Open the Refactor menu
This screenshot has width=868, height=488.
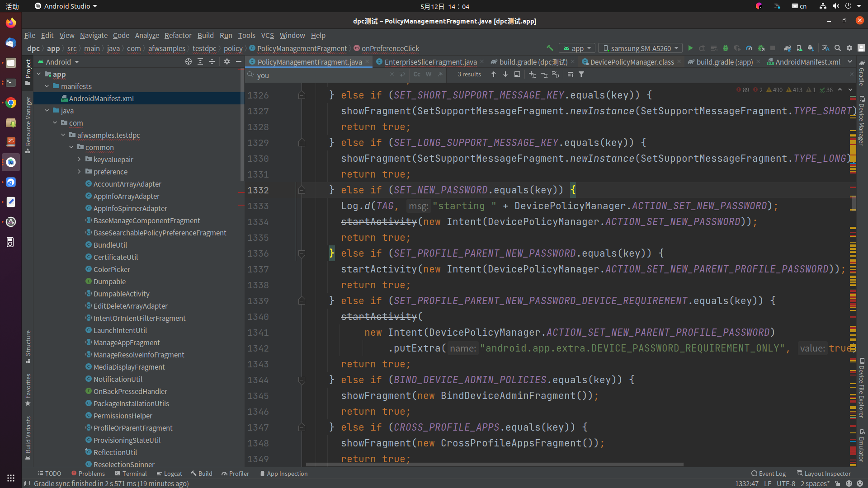178,35
